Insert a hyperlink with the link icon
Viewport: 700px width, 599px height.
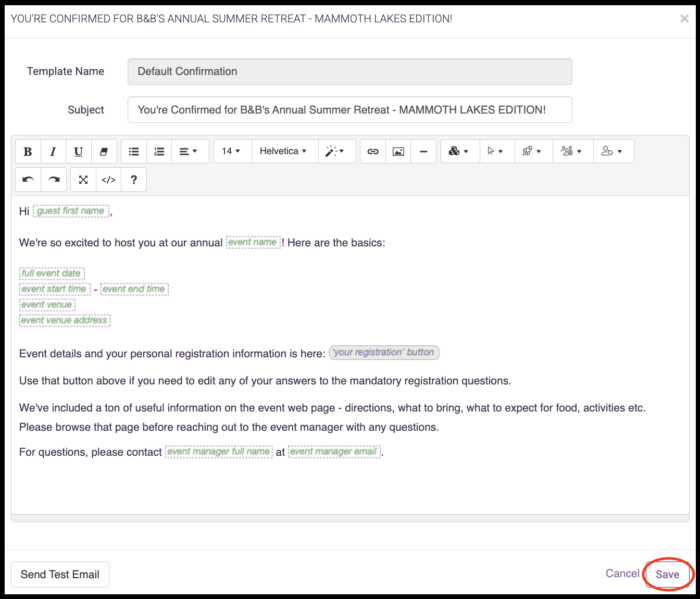pyautogui.click(x=373, y=152)
